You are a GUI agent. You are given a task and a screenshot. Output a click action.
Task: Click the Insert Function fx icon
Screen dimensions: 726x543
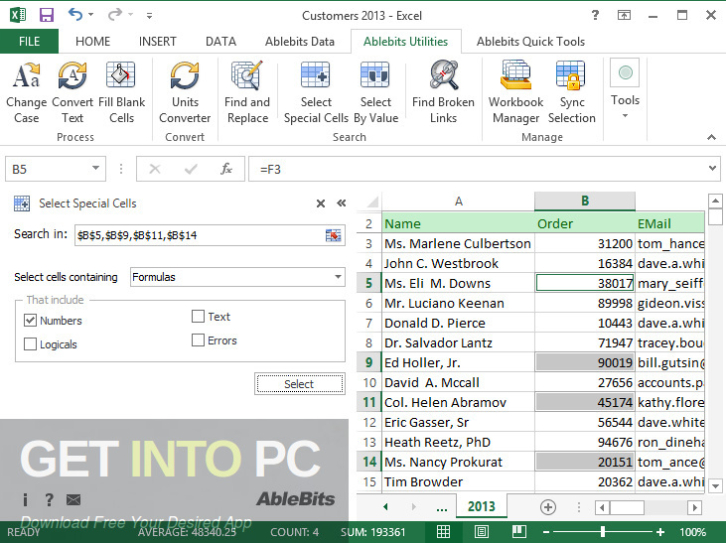(226, 169)
